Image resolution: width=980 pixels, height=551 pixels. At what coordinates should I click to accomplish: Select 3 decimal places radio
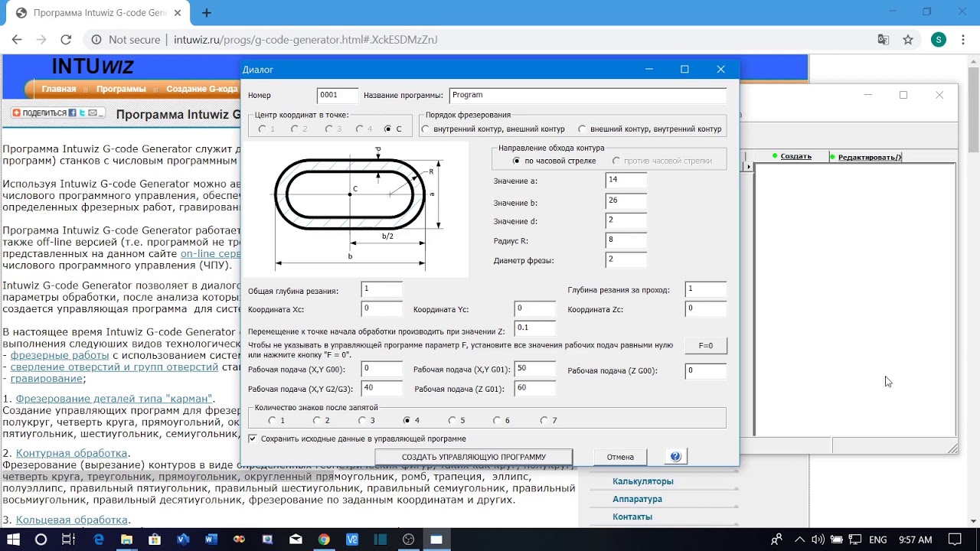click(x=362, y=420)
